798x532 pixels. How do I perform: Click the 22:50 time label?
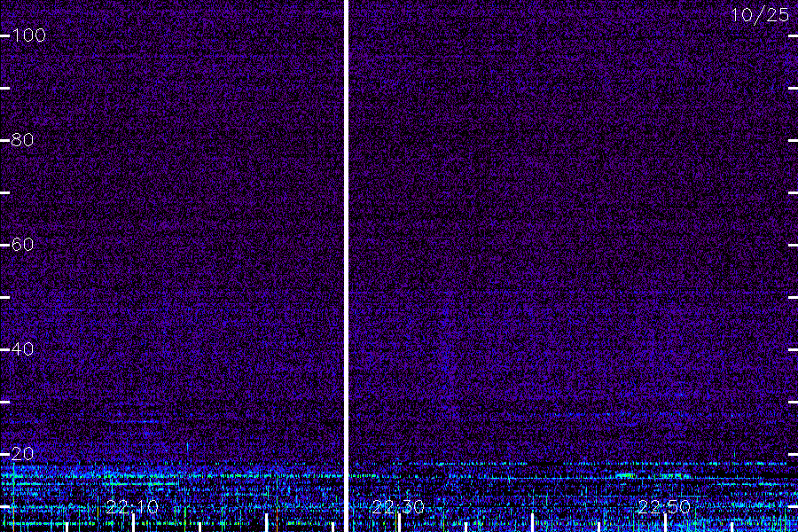tap(664, 507)
